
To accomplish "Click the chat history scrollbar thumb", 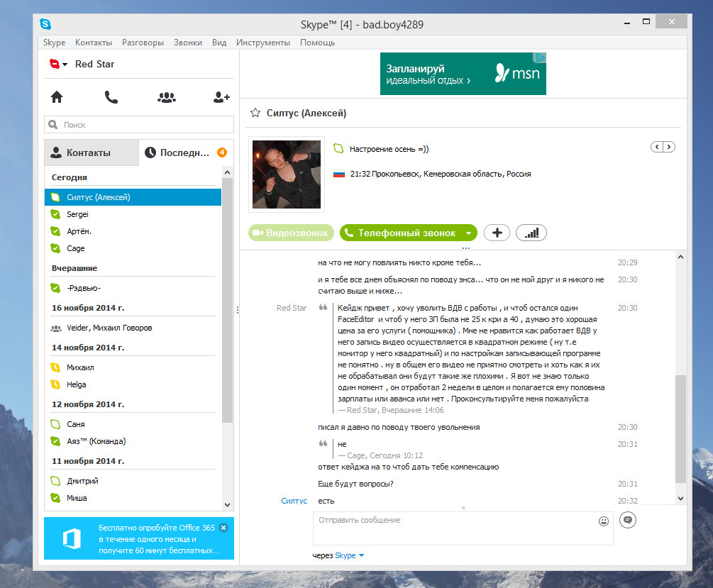I will coord(680,429).
